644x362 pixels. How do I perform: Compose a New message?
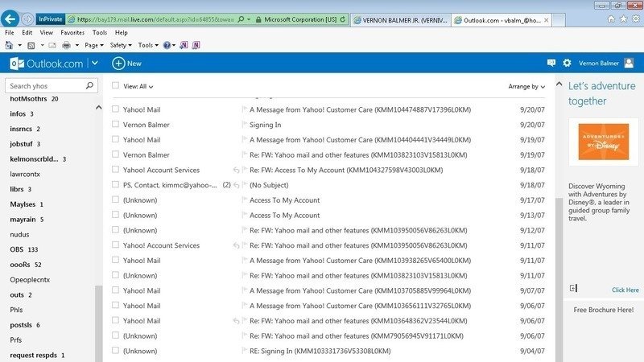coord(126,64)
